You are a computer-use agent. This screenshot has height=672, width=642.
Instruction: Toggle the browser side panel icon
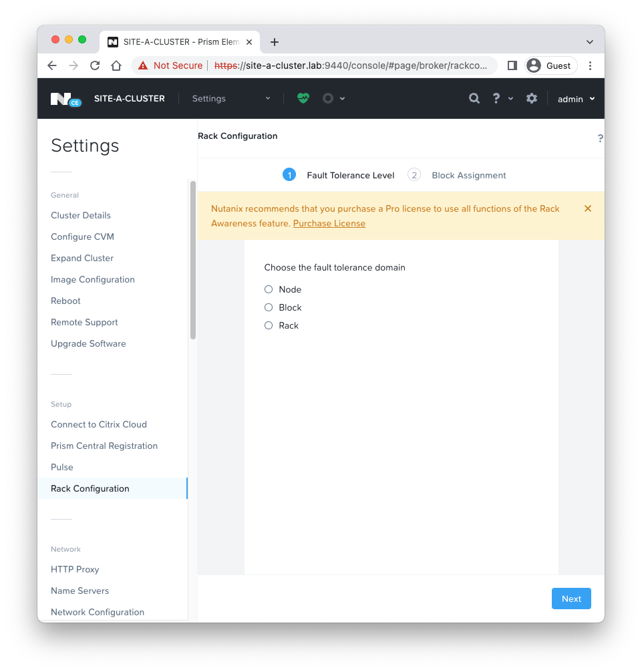tap(512, 65)
